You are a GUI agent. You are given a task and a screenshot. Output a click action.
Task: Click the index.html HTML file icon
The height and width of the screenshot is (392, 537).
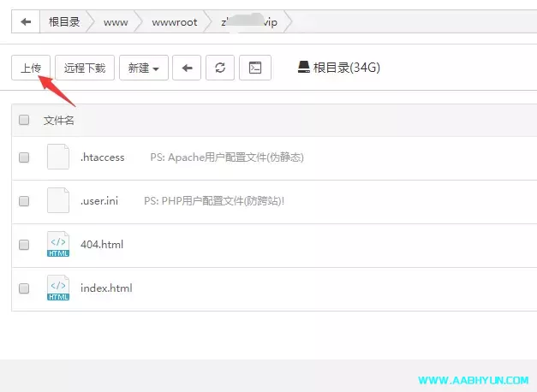click(58, 288)
